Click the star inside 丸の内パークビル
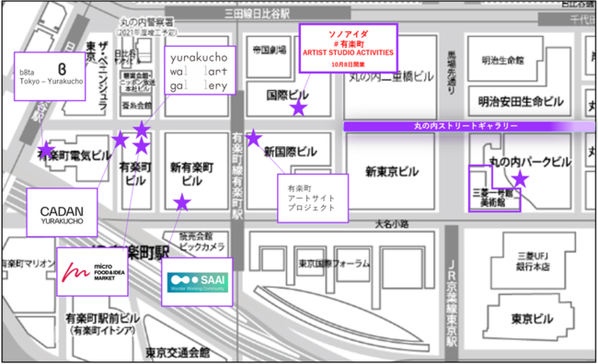Screen dimensions: 598x364 520,178
